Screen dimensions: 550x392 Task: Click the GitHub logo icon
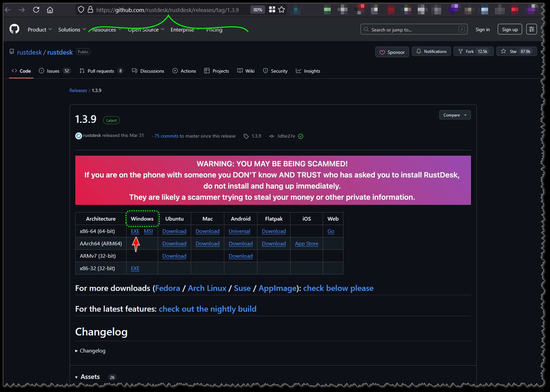14,29
